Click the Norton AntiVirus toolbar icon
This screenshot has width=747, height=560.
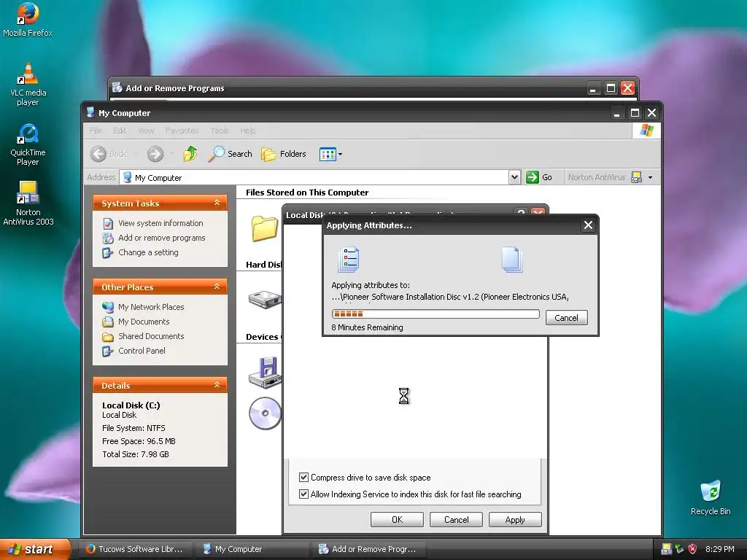click(x=636, y=177)
